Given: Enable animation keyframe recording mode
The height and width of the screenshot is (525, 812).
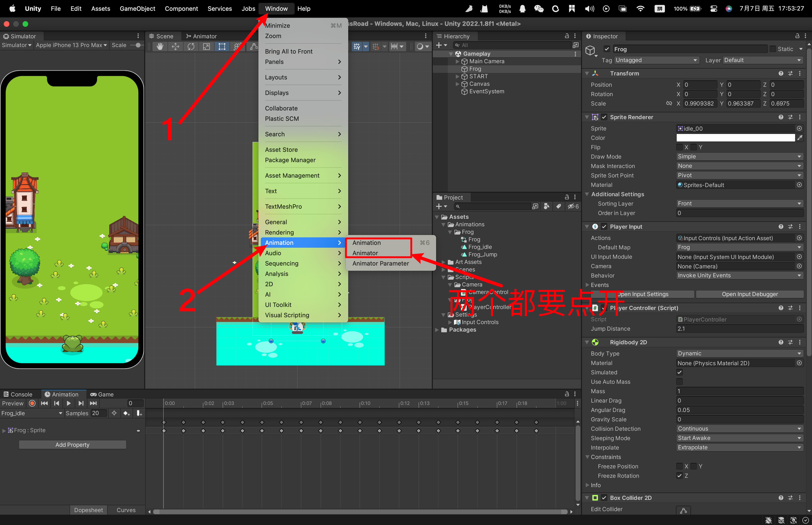Looking at the screenshot, I should (32, 403).
